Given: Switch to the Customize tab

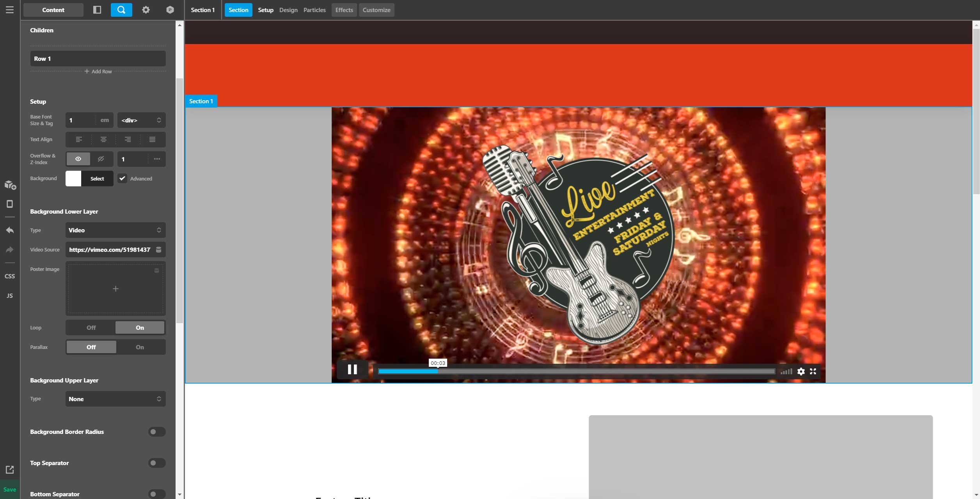Looking at the screenshot, I should click(x=376, y=10).
